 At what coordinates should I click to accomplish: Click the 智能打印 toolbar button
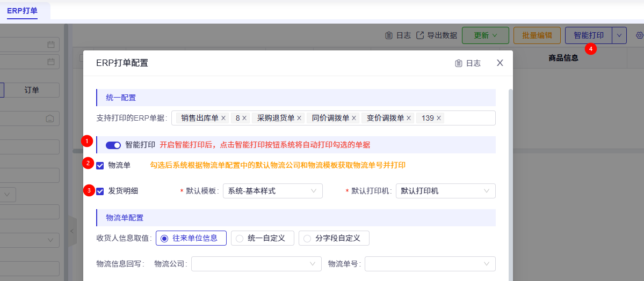(589, 35)
